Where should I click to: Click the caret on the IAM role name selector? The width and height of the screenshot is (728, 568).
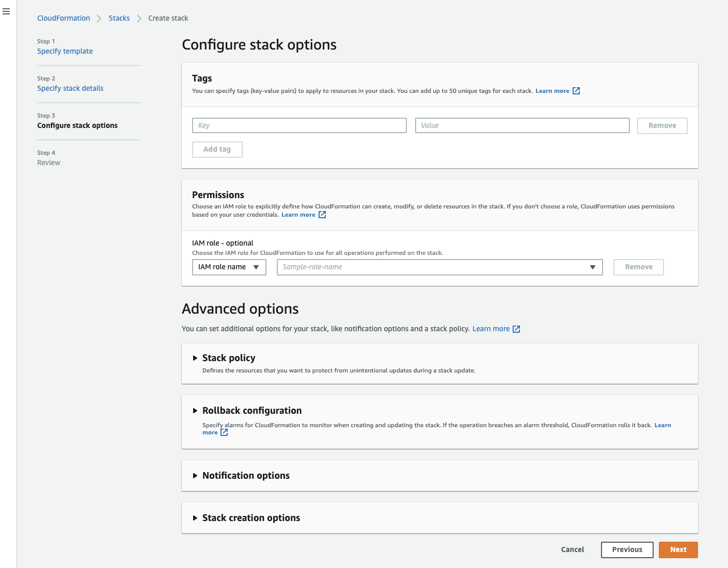257,267
